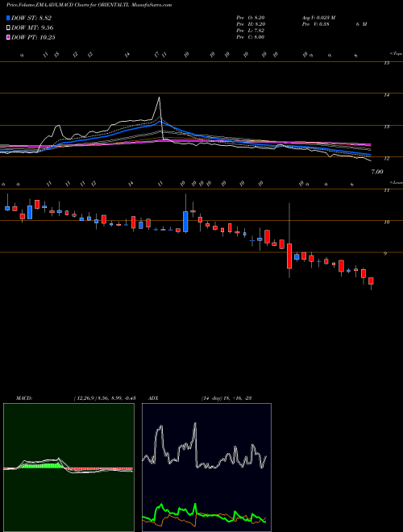Click the tall blue candlestick near the middle
This screenshot has height=532, width=403.
(x=185, y=222)
